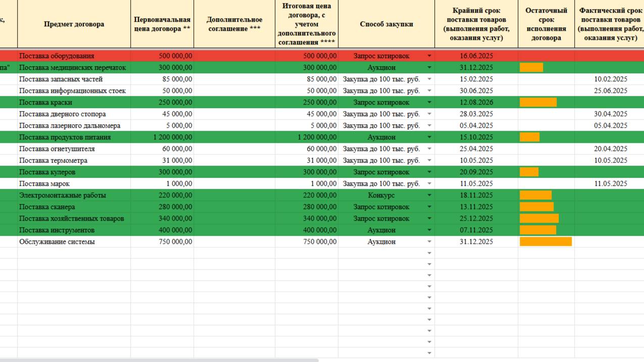Open procurement dropdown for Поставка медицинских перчаток

click(x=429, y=68)
